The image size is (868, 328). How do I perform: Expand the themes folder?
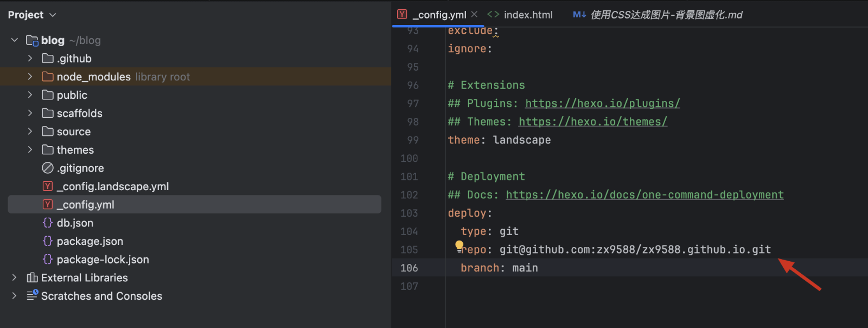(x=30, y=149)
